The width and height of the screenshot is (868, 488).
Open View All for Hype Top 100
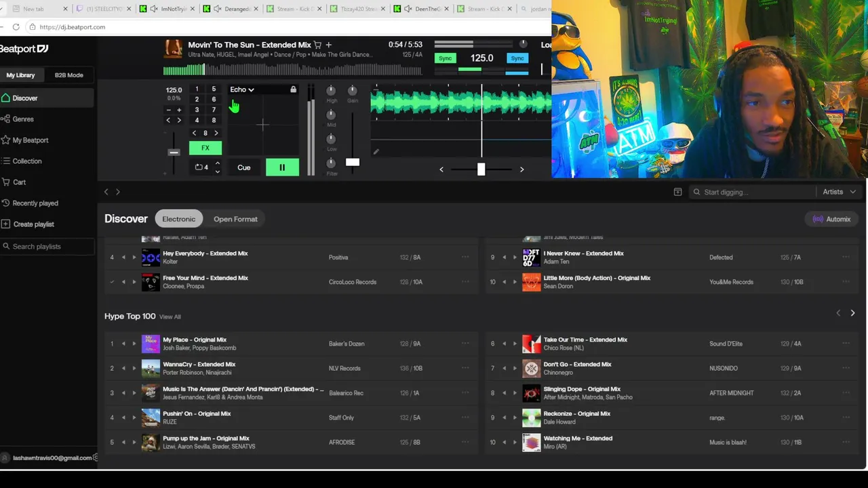170,317
